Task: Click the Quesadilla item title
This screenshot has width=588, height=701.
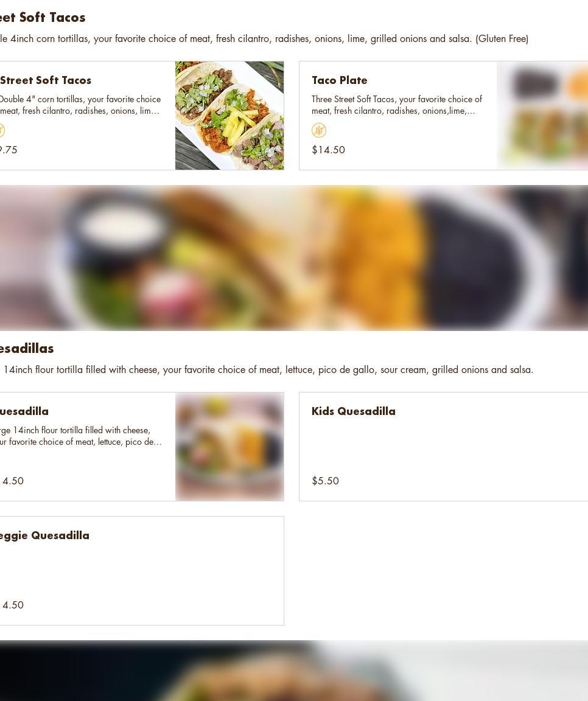Action: [24, 411]
